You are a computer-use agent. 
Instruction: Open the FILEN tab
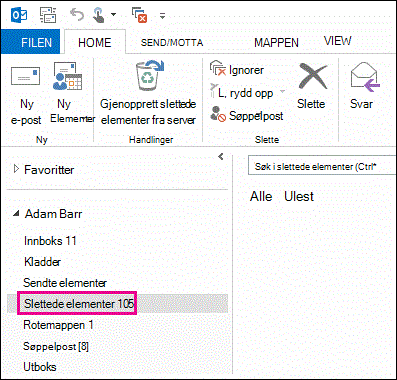tap(30, 42)
